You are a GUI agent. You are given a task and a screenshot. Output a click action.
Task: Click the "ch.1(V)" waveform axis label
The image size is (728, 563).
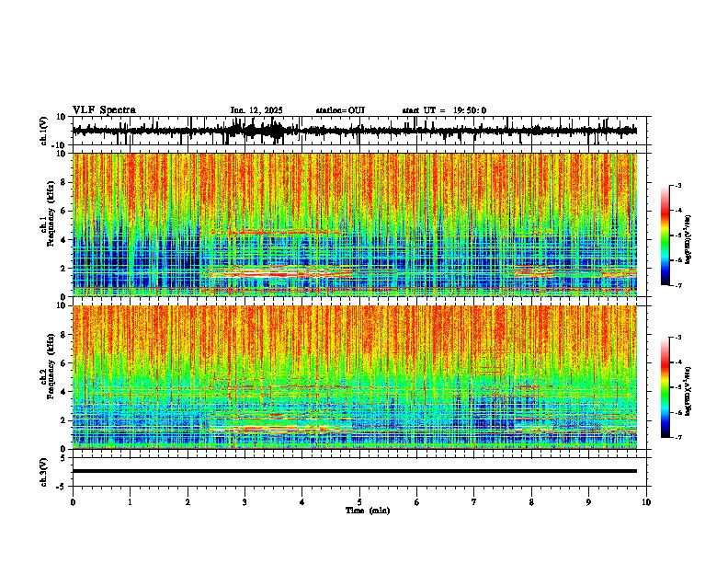pyautogui.click(x=44, y=131)
